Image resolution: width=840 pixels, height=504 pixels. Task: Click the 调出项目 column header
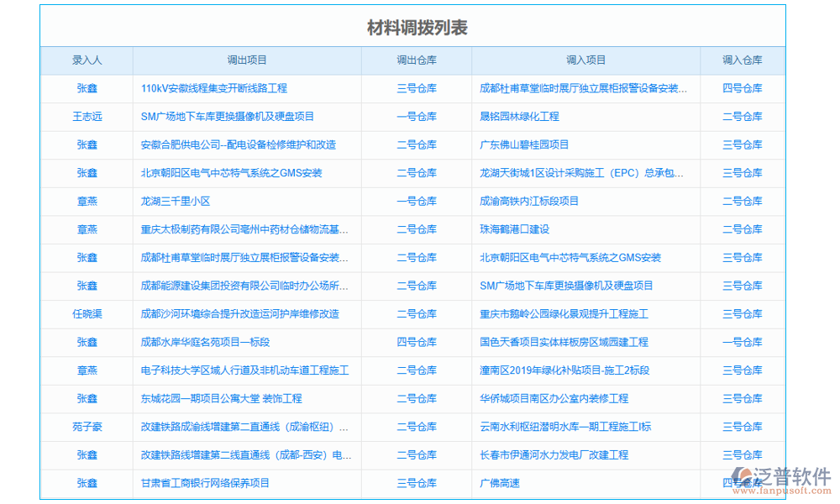[246, 60]
